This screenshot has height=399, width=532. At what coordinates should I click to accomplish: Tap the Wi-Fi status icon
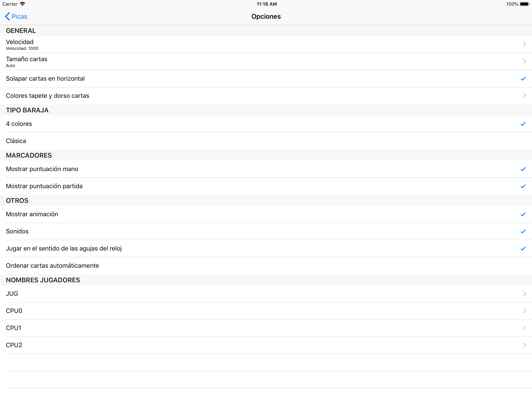coord(22,4)
